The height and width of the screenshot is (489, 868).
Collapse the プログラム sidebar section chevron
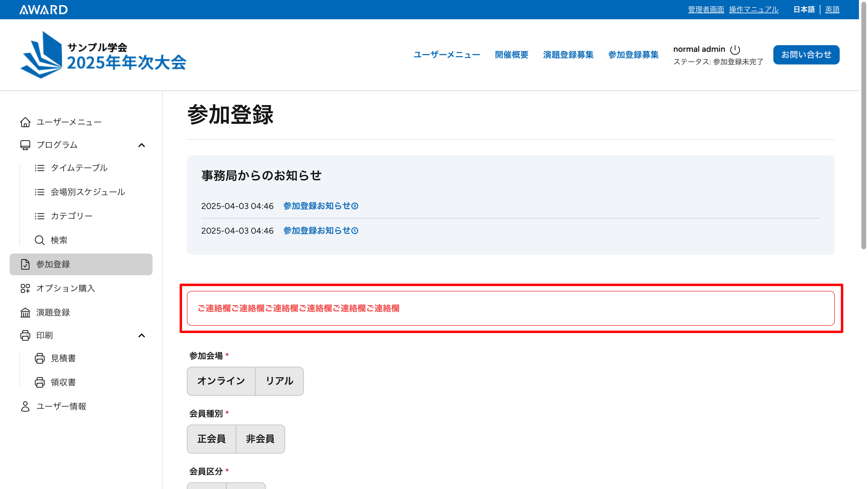tap(142, 145)
